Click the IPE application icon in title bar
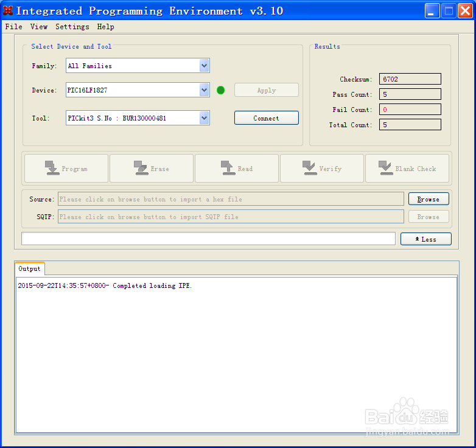This screenshot has width=476, height=448. 8,10
